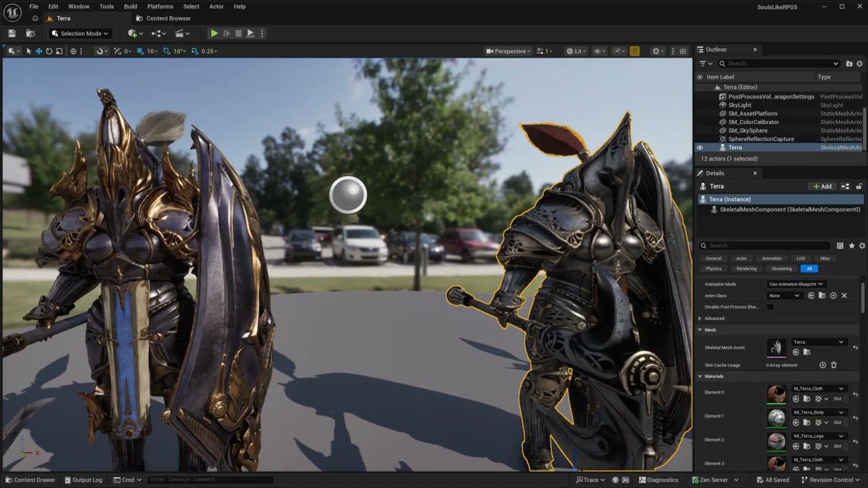This screenshot has width=868, height=488.
Task: Open the Tools menu
Action: tap(106, 6)
